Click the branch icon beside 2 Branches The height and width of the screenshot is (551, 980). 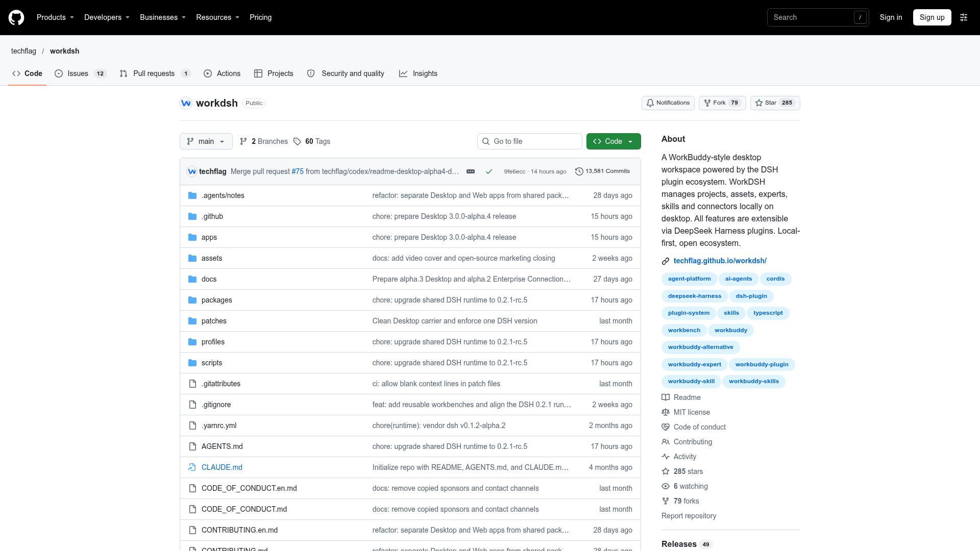tap(243, 141)
